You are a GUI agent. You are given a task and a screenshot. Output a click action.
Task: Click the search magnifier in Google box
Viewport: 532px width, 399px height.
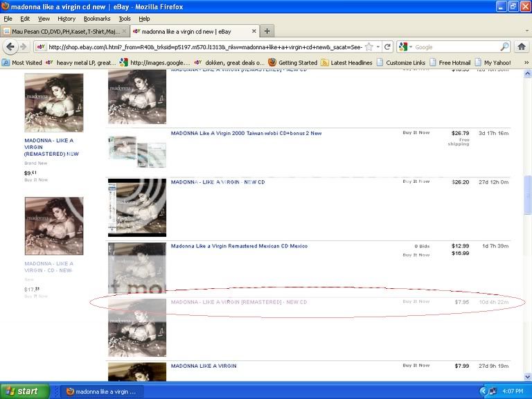click(x=504, y=47)
